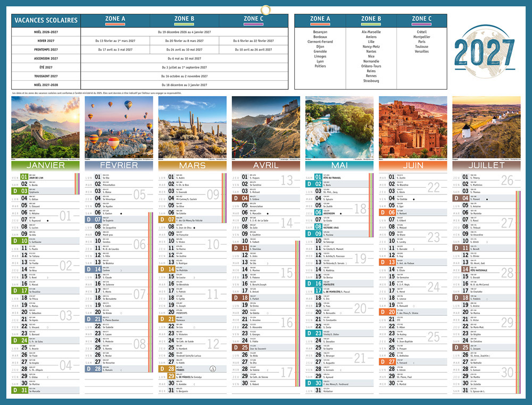Click the moon dot beside 04 S. Florent in Juillet

click(487, 199)
